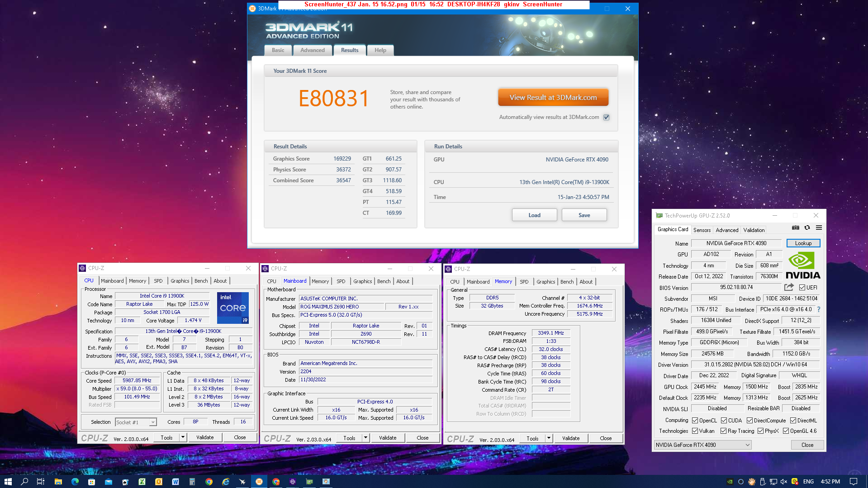Toggle the Vulkan checkbox
Screen dimensions: 868x488
click(695, 431)
